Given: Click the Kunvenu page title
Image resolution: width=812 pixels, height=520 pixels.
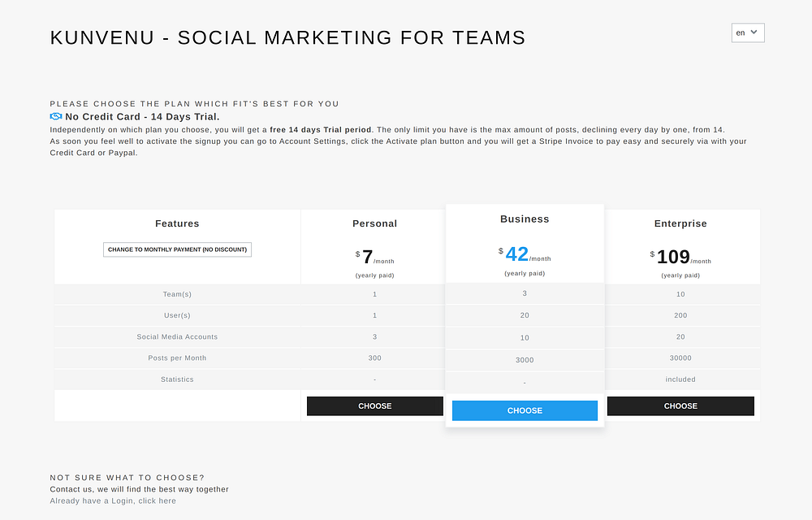Looking at the screenshot, I should tap(287, 37).
